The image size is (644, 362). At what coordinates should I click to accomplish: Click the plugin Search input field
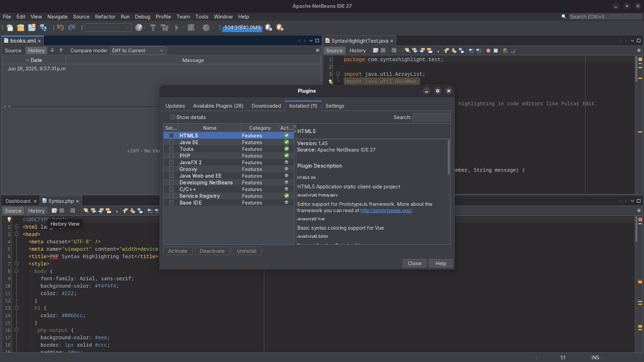431,117
